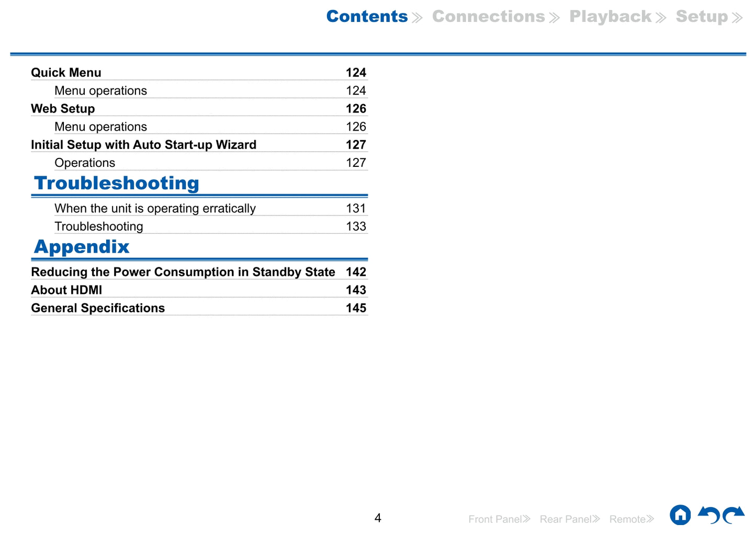
Task: Select the Remote link
Action: tap(631, 519)
